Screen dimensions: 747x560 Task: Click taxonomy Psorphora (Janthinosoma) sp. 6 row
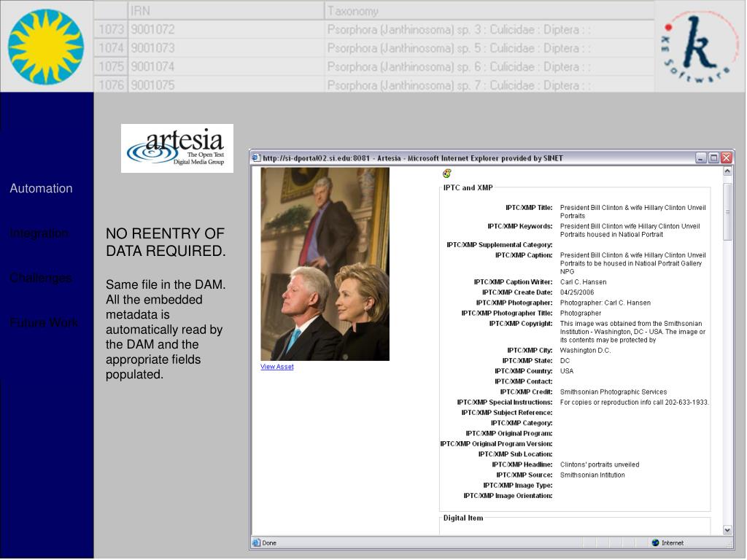(x=489, y=66)
